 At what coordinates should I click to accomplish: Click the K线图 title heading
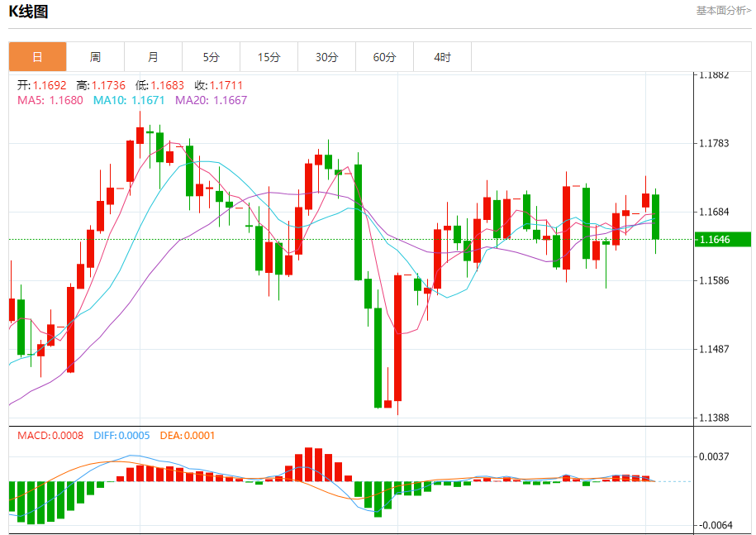click(x=29, y=12)
